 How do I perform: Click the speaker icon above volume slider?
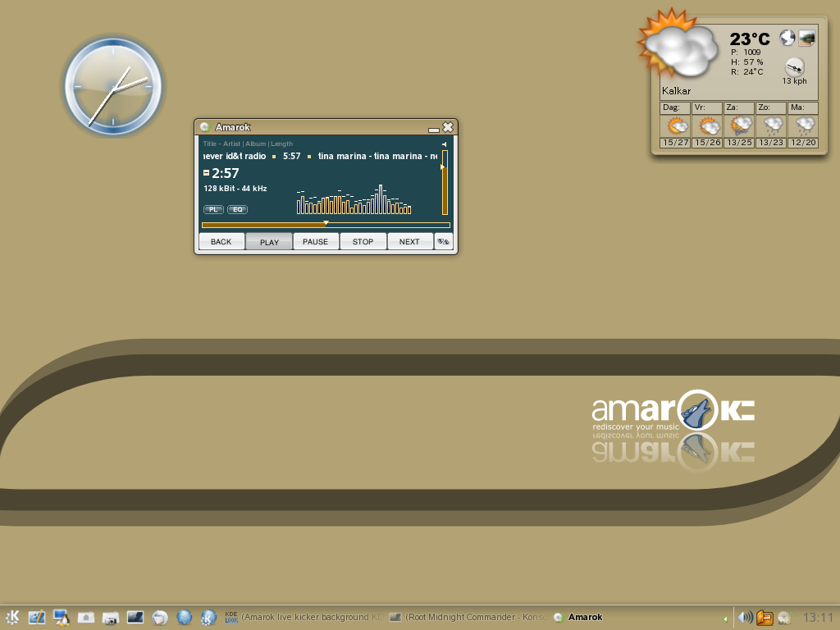[x=444, y=144]
